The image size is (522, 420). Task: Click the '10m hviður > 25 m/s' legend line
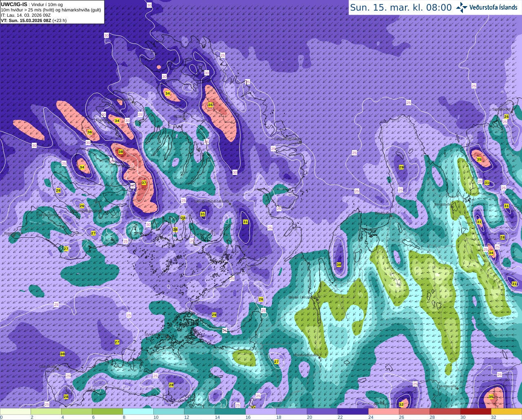click(x=51, y=10)
